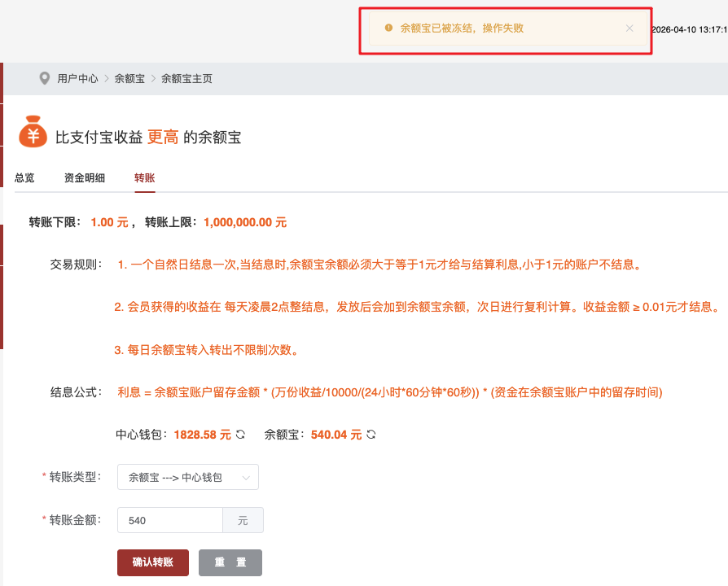Click the 元 unit suffix box
728x586 pixels.
click(x=243, y=520)
